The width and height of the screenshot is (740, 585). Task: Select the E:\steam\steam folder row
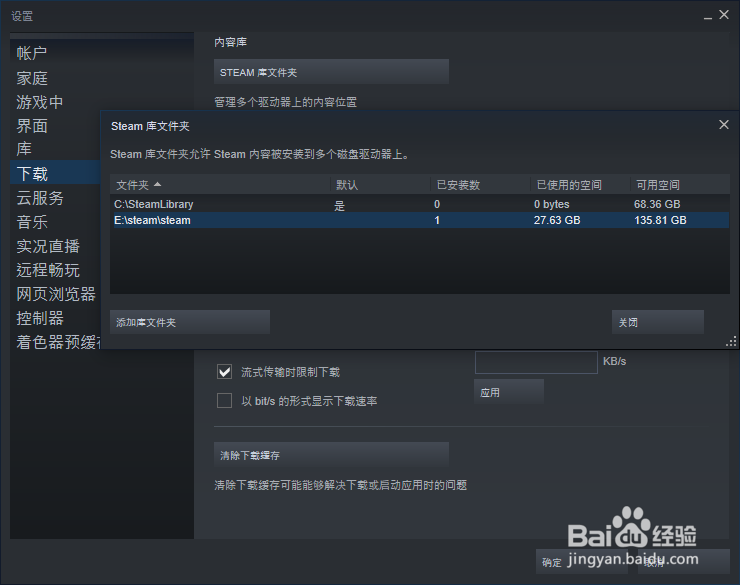[x=420, y=220]
